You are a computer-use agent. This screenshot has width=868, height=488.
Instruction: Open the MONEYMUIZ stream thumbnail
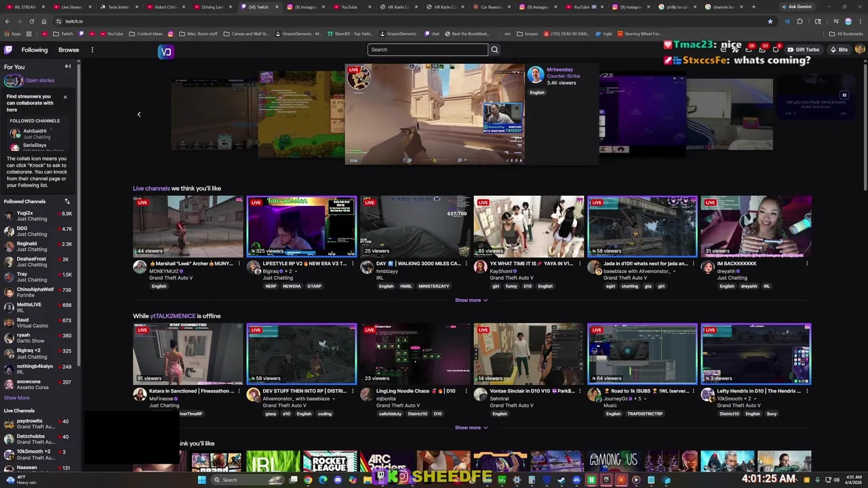click(x=188, y=226)
